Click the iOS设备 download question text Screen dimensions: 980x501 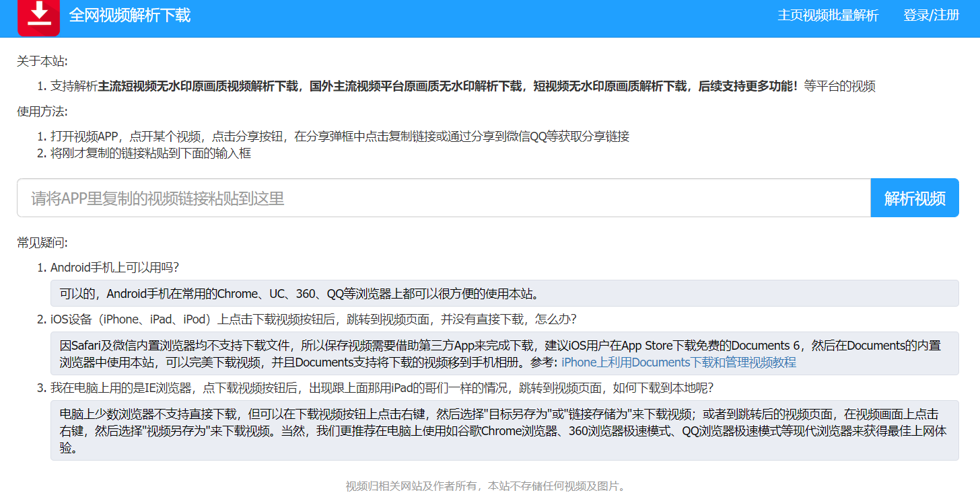313,318
